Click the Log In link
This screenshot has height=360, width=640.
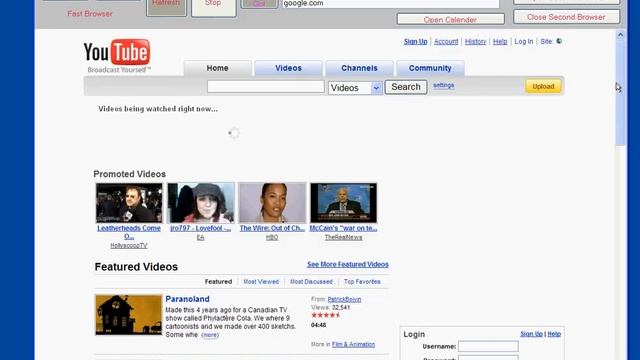524,42
